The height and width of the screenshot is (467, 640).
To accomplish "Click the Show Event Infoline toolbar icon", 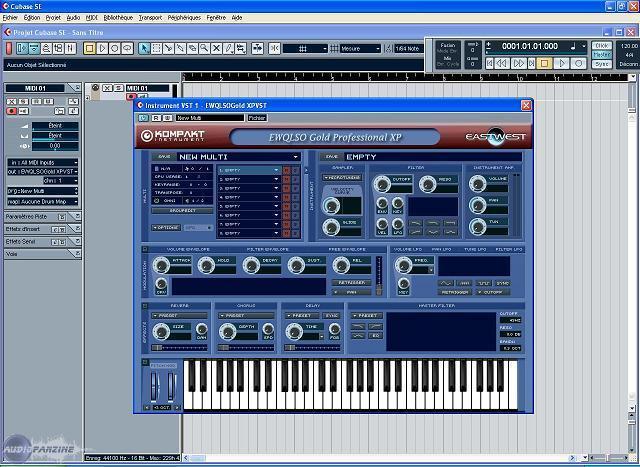I will coord(34,49).
